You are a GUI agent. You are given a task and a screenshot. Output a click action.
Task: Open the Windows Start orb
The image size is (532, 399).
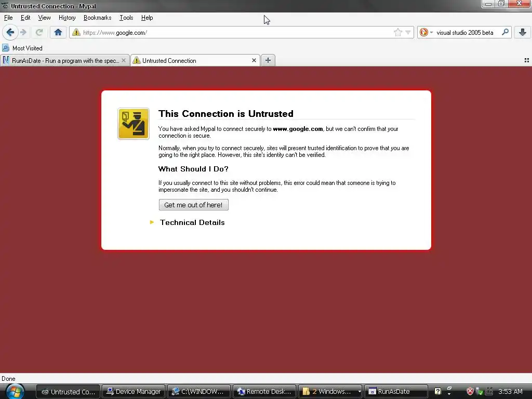point(15,392)
